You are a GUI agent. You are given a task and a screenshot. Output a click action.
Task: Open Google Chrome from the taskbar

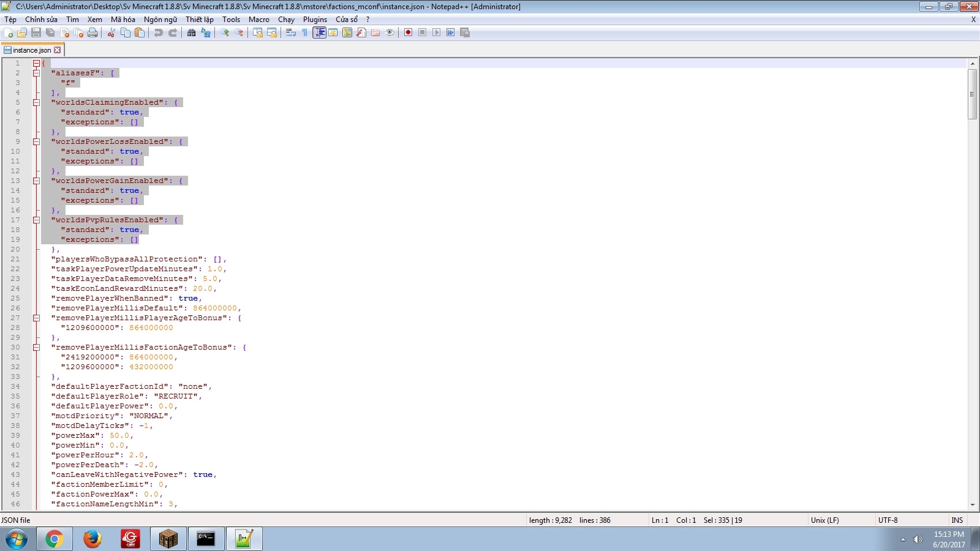tap(54, 539)
